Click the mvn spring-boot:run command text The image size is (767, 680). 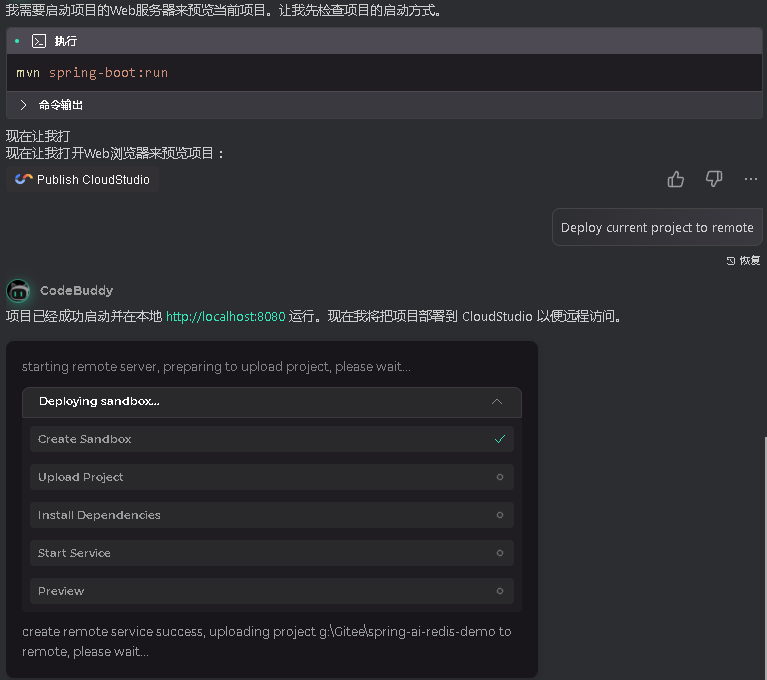[92, 73]
